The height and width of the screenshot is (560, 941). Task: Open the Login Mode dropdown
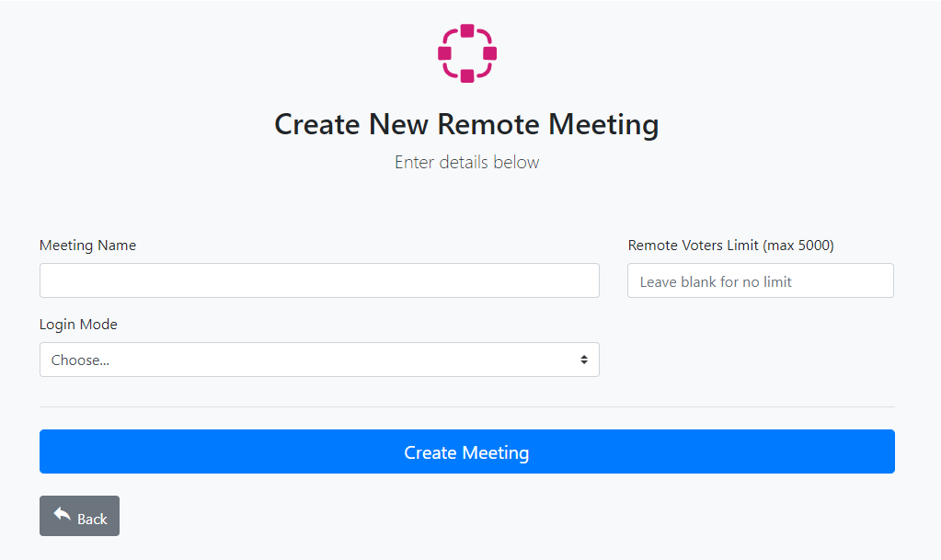pyautogui.click(x=319, y=360)
